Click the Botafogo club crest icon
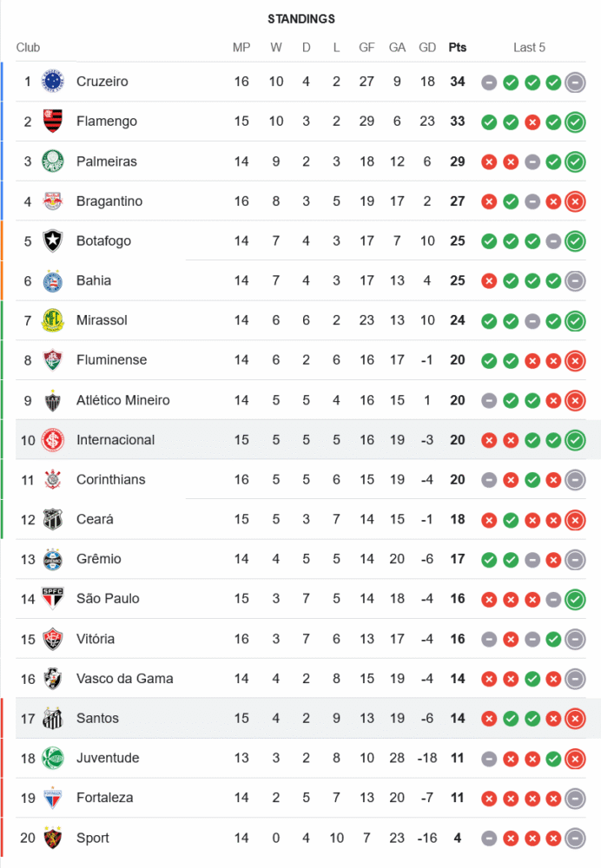The width and height of the screenshot is (601, 868). [x=53, y=240]
